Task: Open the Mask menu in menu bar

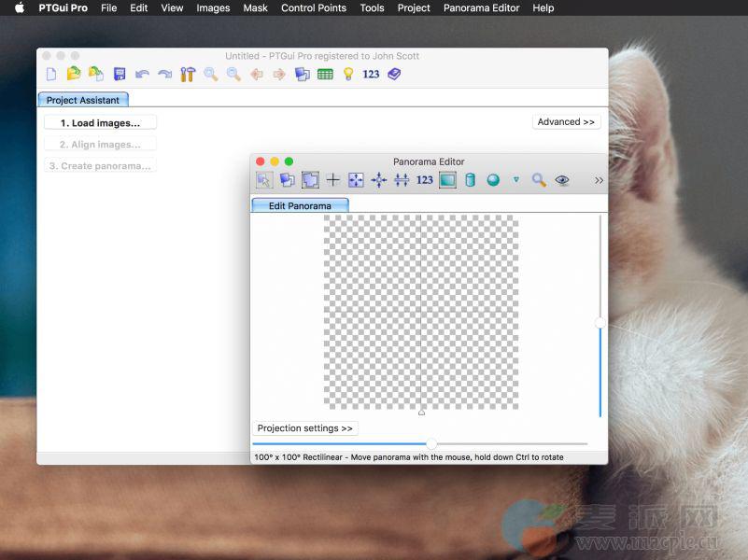Action: (255, 7)
